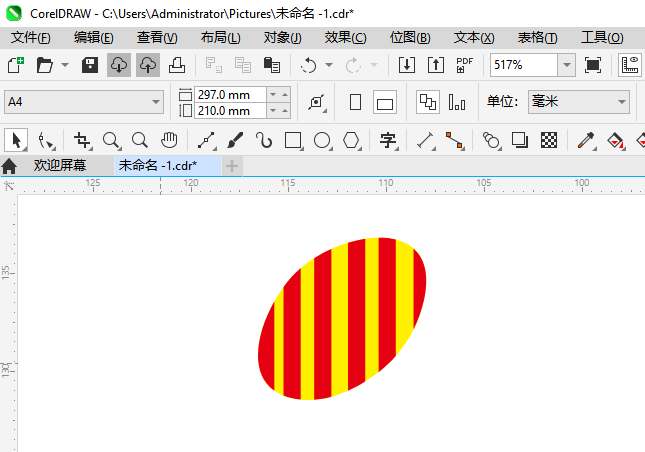The width and height of the screenshot is (645, 452).
Task: Toggle the current page layout icon
Action: tap(457, 102)
